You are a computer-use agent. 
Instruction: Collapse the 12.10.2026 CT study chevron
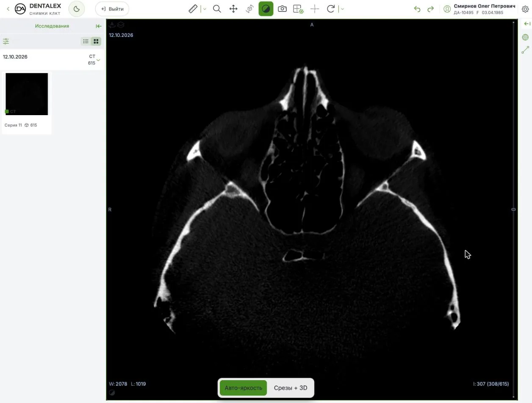pyautogui.click(x=98, y=60)
